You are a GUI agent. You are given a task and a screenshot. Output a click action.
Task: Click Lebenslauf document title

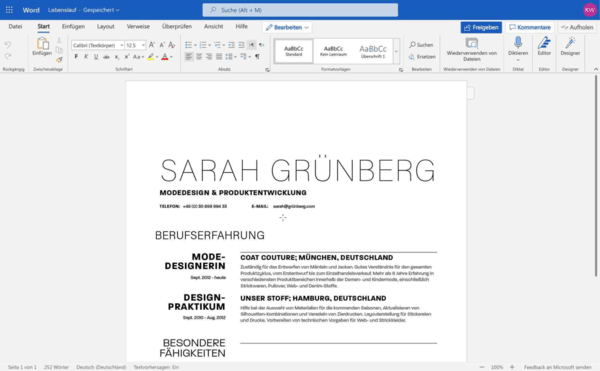[x=62, y=10]
